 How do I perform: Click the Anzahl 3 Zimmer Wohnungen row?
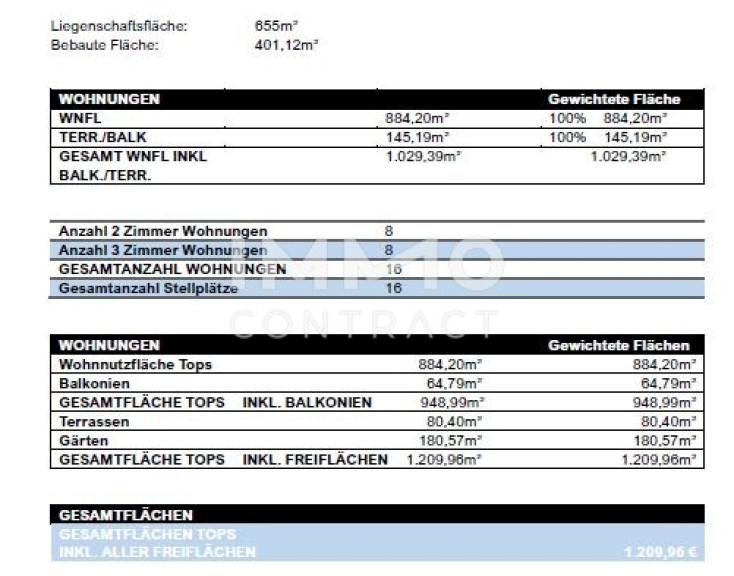163,250
